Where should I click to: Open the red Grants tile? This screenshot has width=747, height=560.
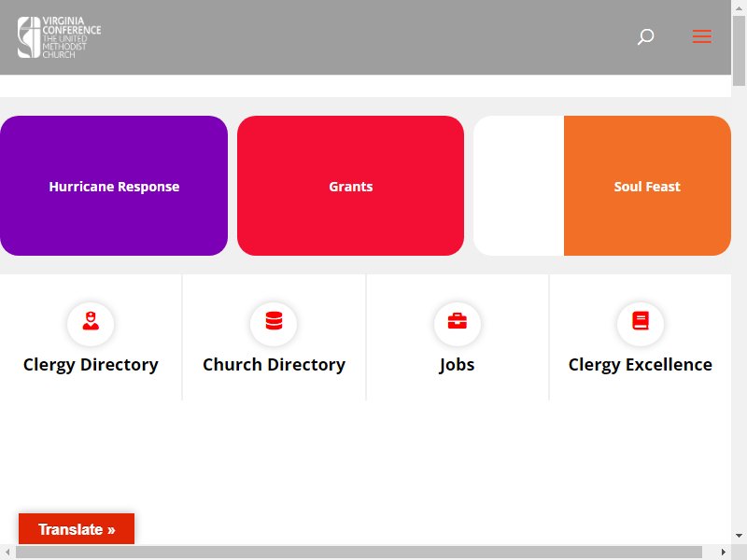(351, 186)
